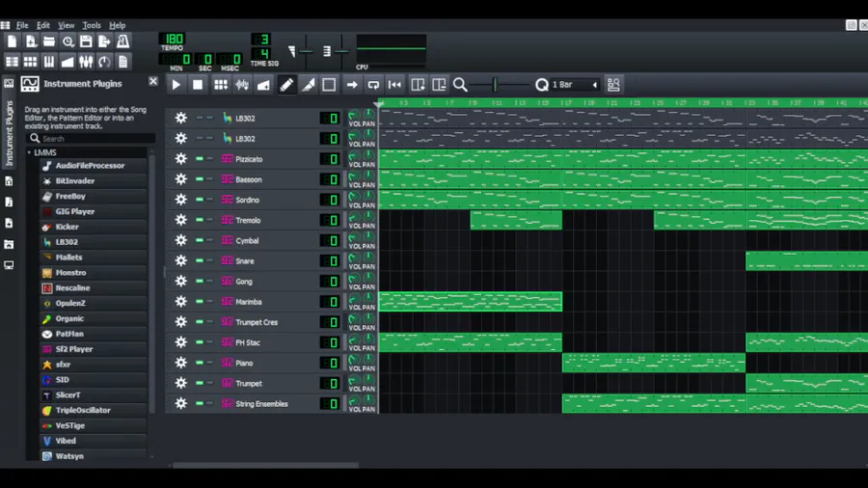Create a new project with the blank page icon
868x488 pixels.
click(x=12, y=41)
